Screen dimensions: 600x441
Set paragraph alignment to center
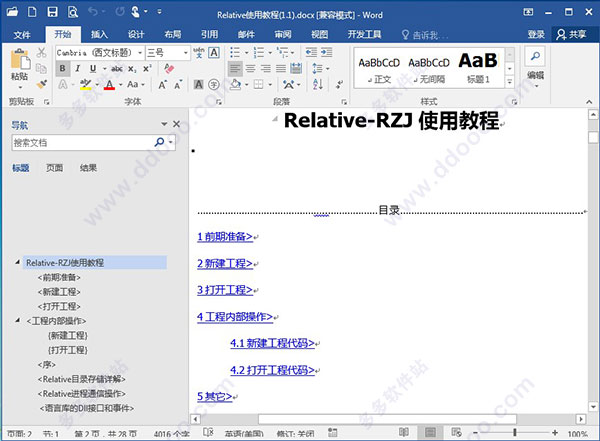250,69
